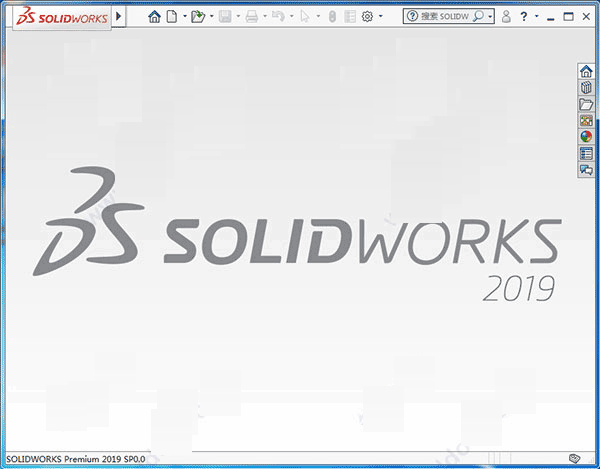Open the File Properties list icon

(350, 16)
